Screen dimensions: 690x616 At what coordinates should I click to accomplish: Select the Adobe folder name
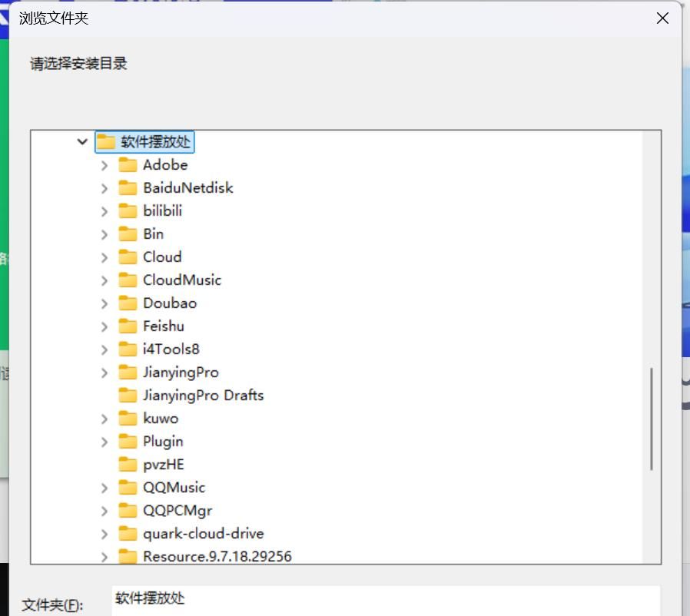point(165,165)
